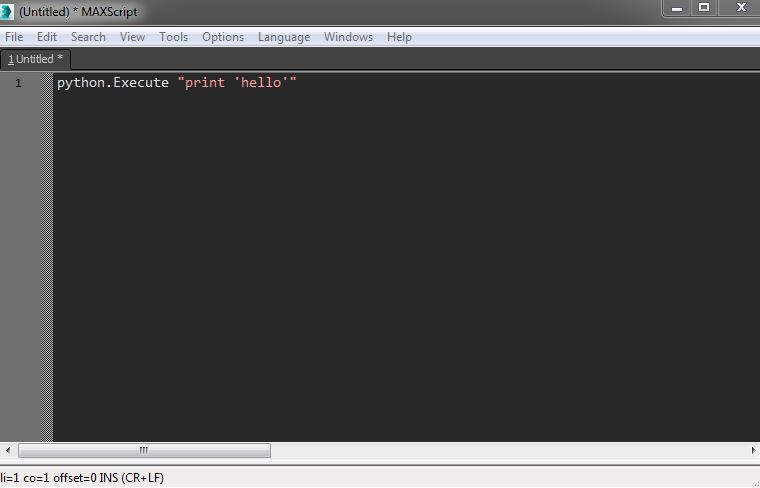Open the Search menu
The width and height of the screenshot is (760, 488).
(88, 37)
